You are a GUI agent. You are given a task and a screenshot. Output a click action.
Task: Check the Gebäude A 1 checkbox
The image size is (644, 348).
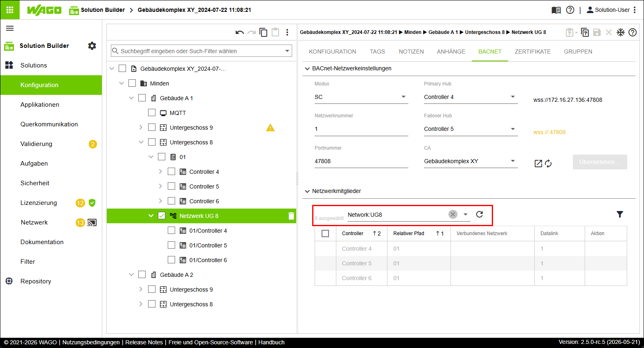[x=142, y=98]
